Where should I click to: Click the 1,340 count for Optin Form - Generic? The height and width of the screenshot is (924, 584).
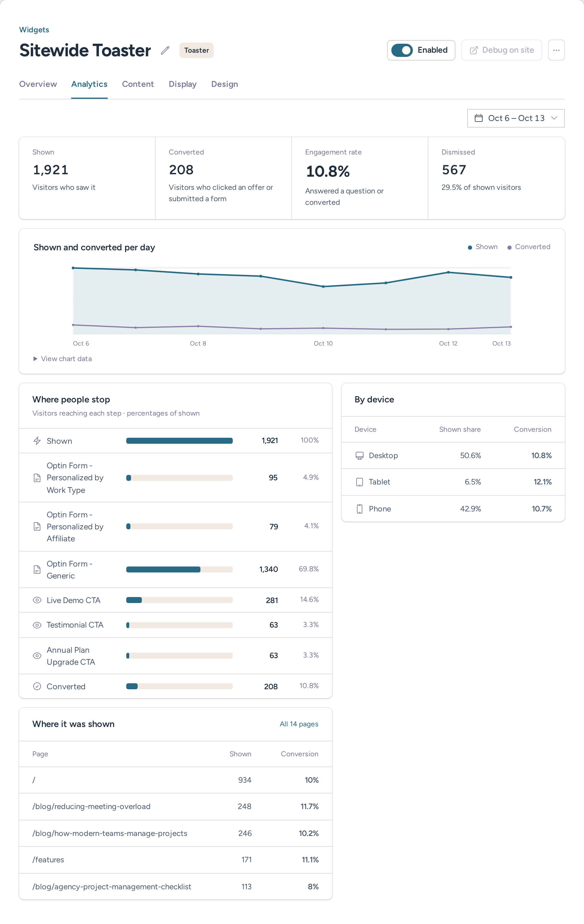click(268, 569)
